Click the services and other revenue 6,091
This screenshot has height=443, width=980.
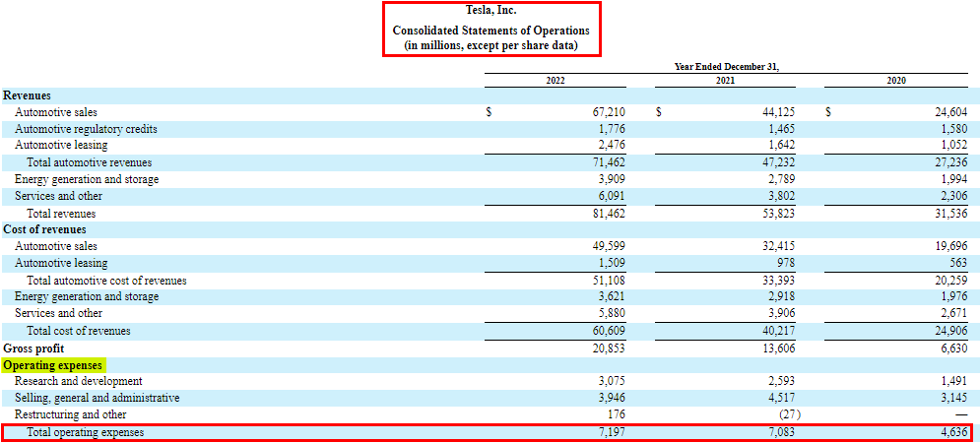612,196
